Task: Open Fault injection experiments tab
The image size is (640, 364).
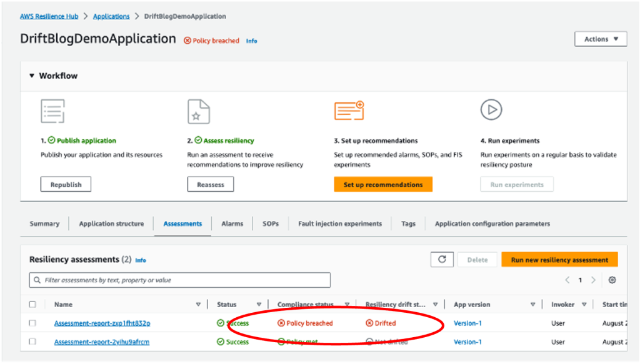Action: (x=340, y=224)
